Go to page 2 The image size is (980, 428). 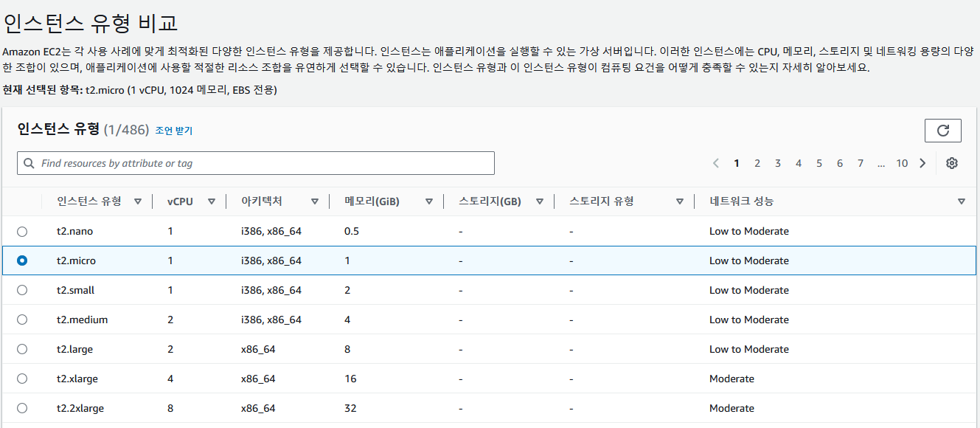tap(757, 163)
